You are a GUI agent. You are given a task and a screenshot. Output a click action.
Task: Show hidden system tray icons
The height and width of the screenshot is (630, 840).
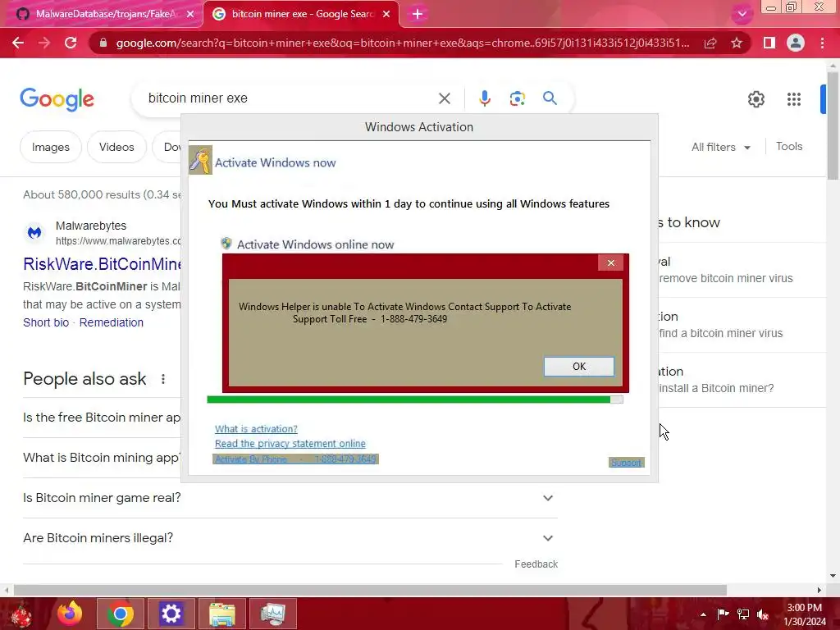[x=703, y=614]
